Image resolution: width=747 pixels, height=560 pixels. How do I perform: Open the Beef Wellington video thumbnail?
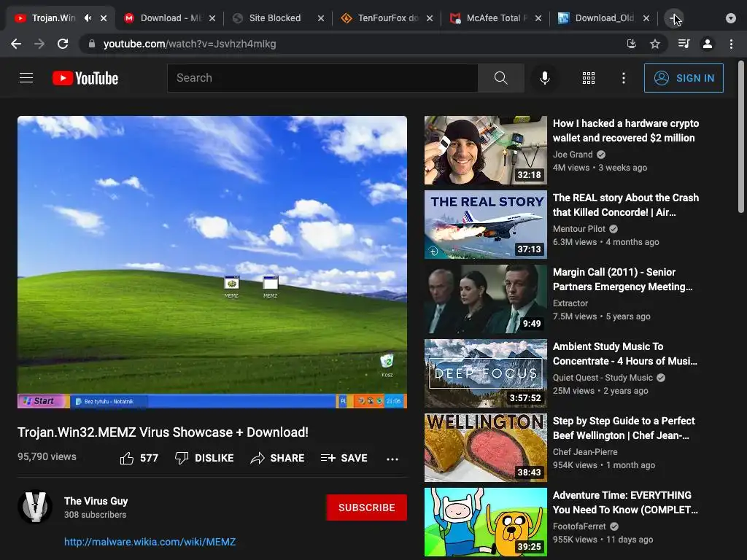[x=485, y=448]
